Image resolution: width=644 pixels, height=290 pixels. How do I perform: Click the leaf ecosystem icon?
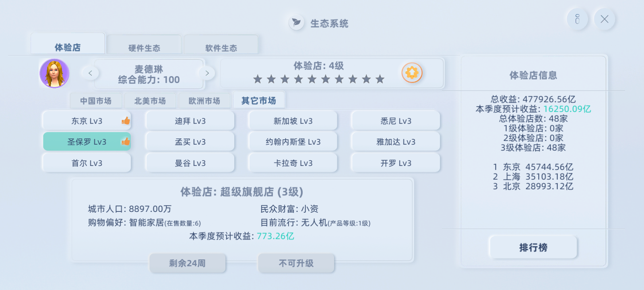[x=296, y=23]
